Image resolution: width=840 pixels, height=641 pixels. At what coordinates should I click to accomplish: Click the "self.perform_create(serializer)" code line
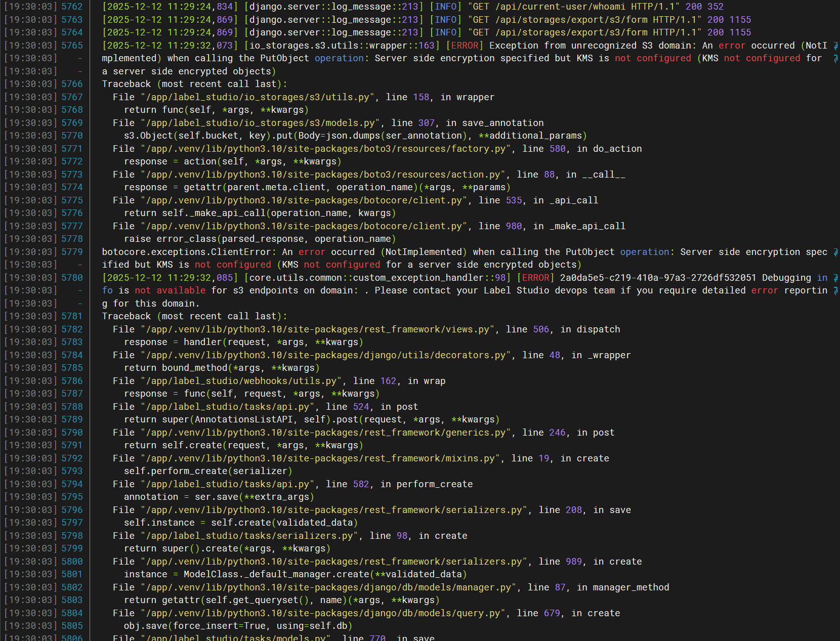208,471
